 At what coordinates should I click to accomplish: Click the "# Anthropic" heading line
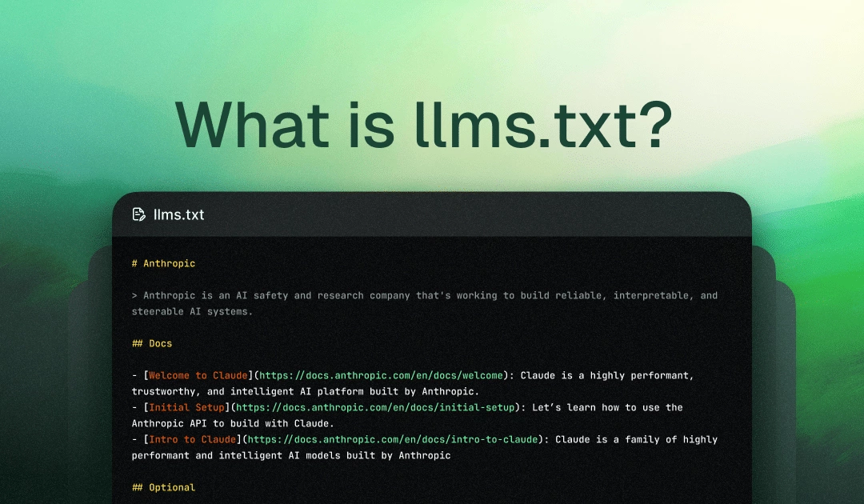coord(163,263)
